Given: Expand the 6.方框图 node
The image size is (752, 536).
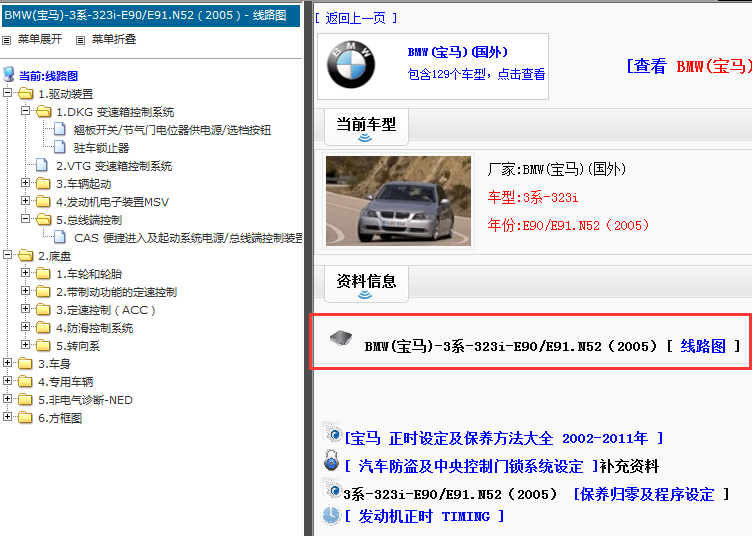Looking at the screenshot, I should click(x=8, y=417).
